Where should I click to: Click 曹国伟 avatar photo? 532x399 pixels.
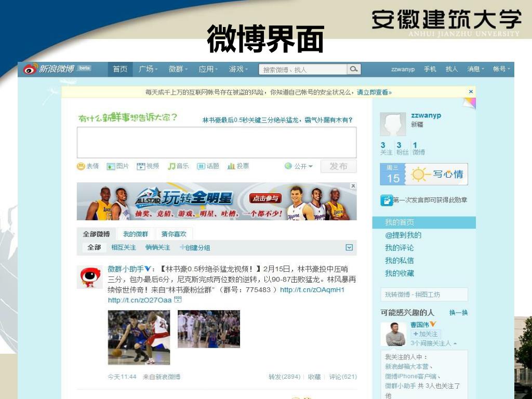click(393, 335)
